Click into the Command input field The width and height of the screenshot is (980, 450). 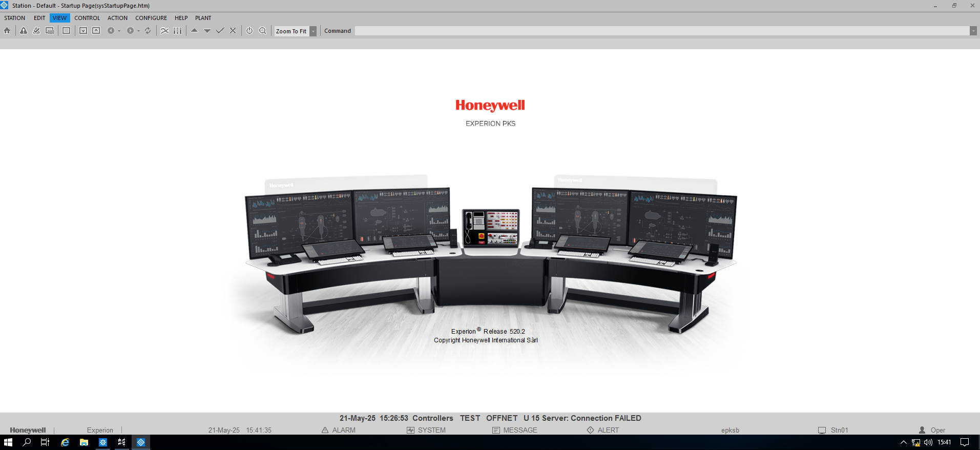662,31
